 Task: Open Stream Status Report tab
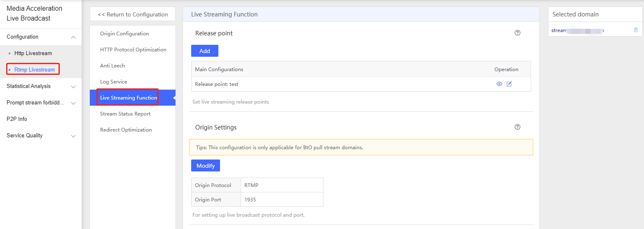click(125, 114)
